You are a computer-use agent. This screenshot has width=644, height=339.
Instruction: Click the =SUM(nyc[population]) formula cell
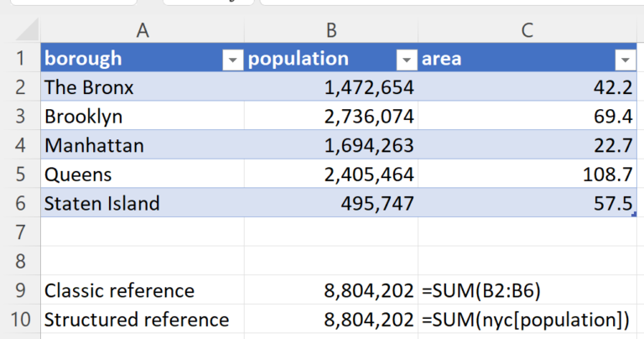click(524, 320)
